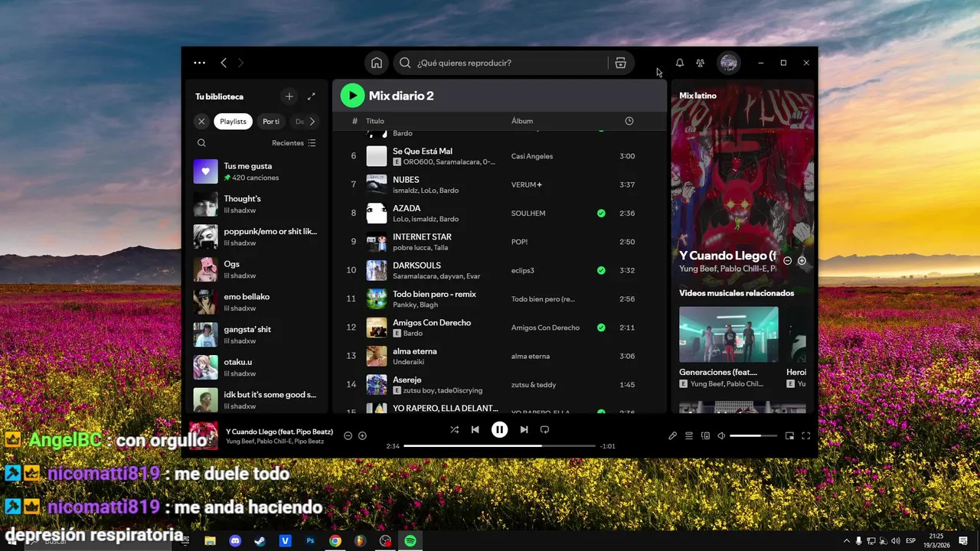This screenshot has width=980, height=551.
Task: Add current song with bottom bar plus icon
Action: [362, 435]
